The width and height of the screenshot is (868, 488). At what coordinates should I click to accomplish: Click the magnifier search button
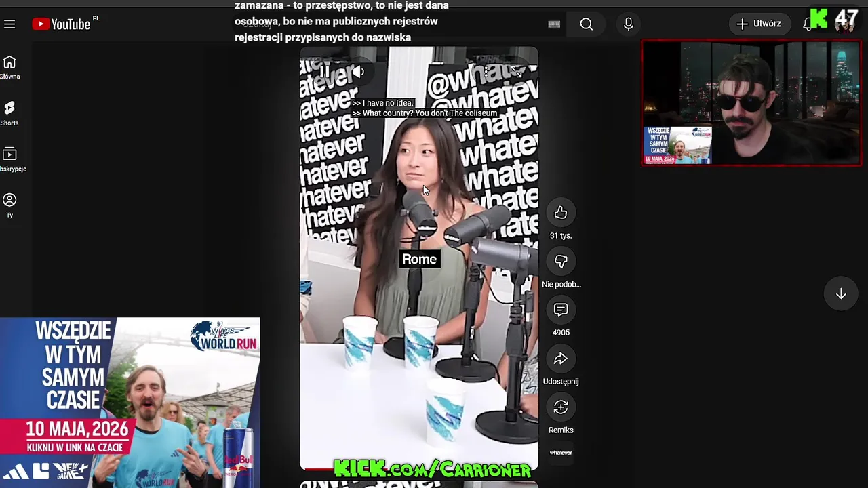coord(587,24)
